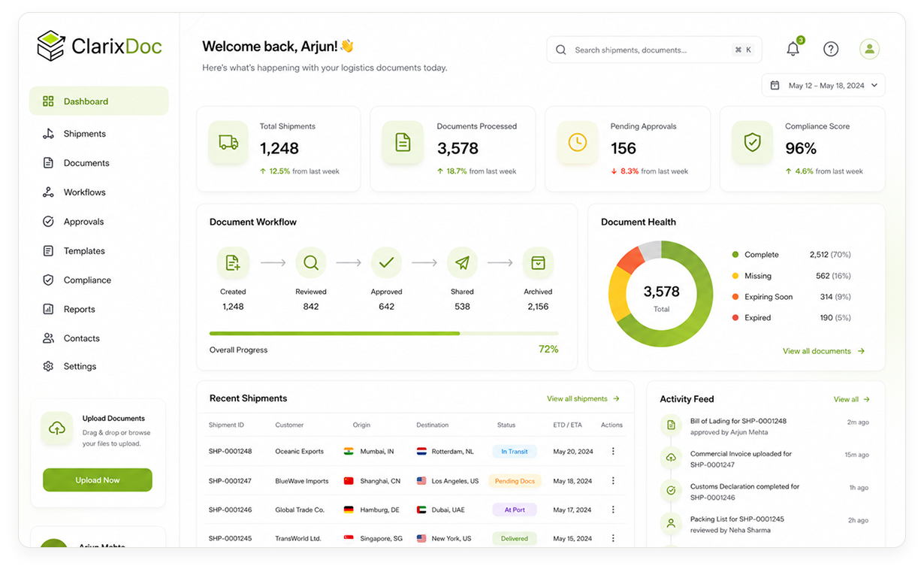Viewport: 924px width, 572px height.
Task: Click the red Expired legend dot
Action: [x=735, y=318]
